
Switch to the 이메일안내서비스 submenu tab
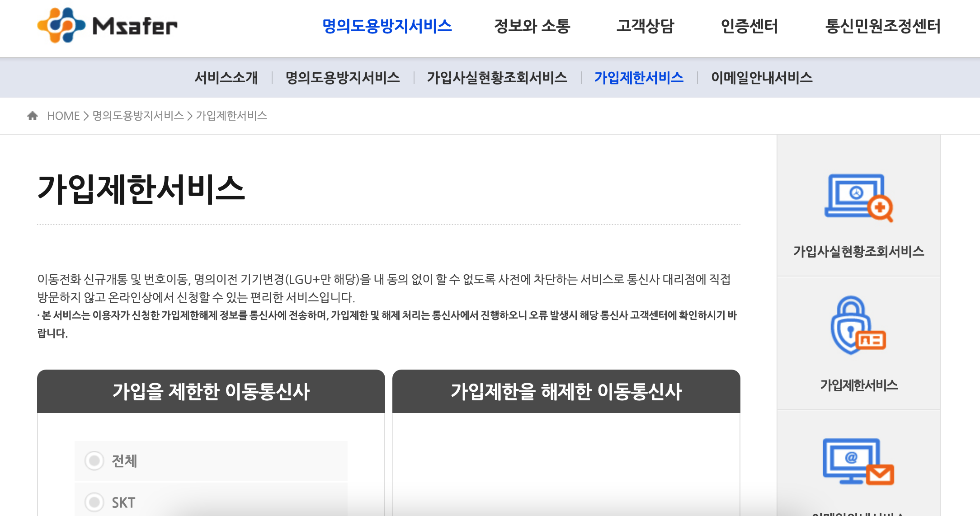click(x=761, y=78)
